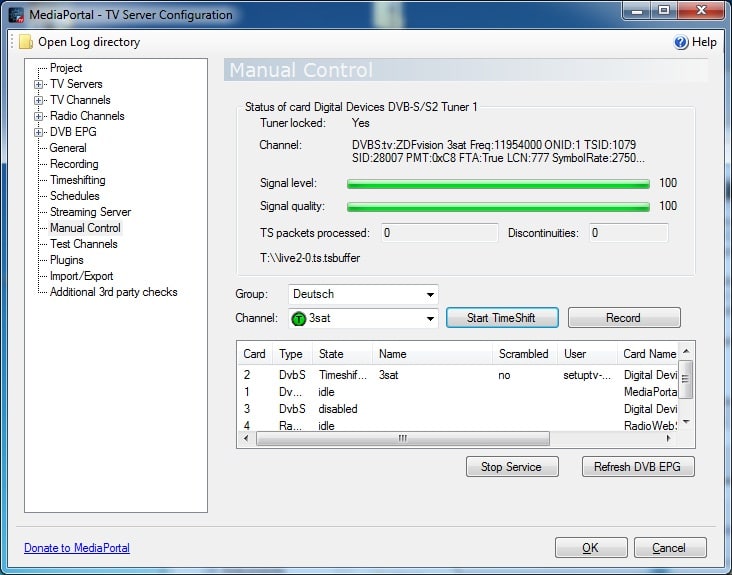Open the Plugins page
Screen dimensions: 732x575
pyautogui.click(x=67, y=260)
